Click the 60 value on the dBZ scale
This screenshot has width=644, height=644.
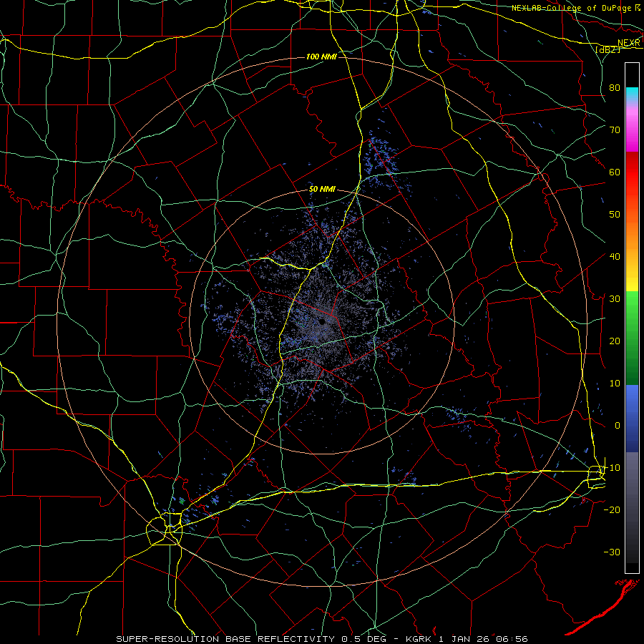click(x=615, y=172)
